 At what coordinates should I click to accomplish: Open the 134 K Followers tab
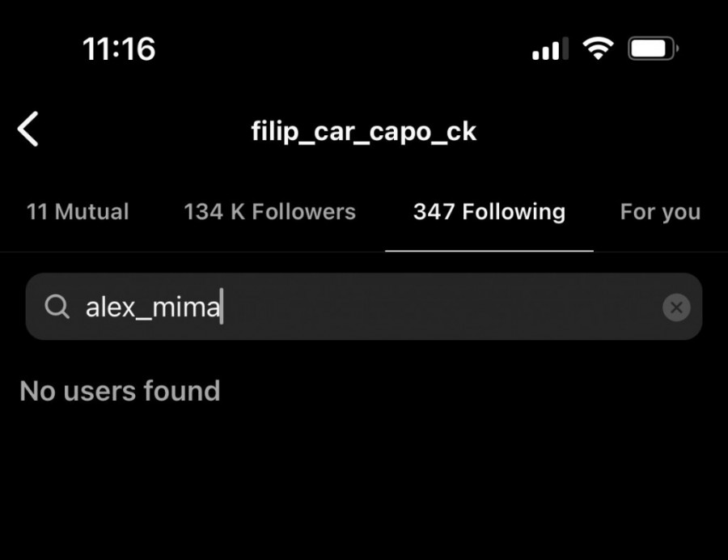coord(269,212)
